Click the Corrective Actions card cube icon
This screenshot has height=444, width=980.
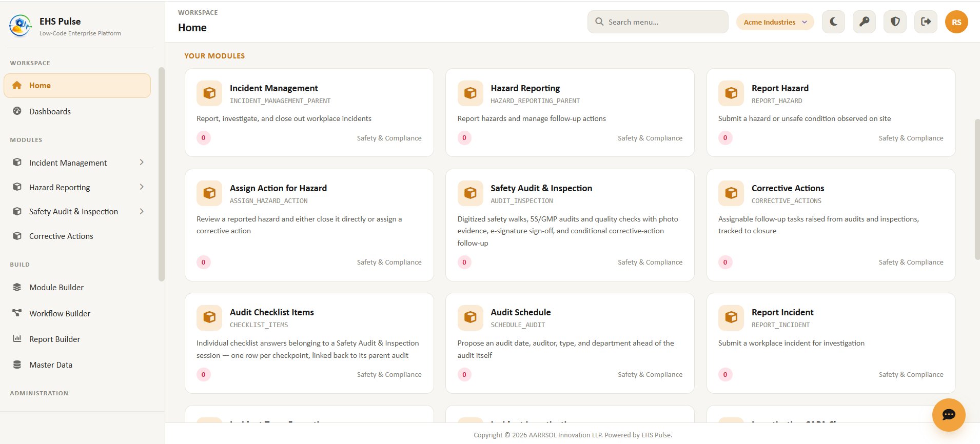(x=731, y=193)
